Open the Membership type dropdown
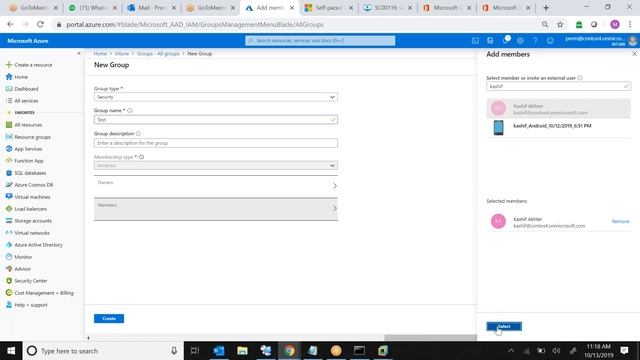Viewport: 640px width, 360px height. click(x=216, y=165)
